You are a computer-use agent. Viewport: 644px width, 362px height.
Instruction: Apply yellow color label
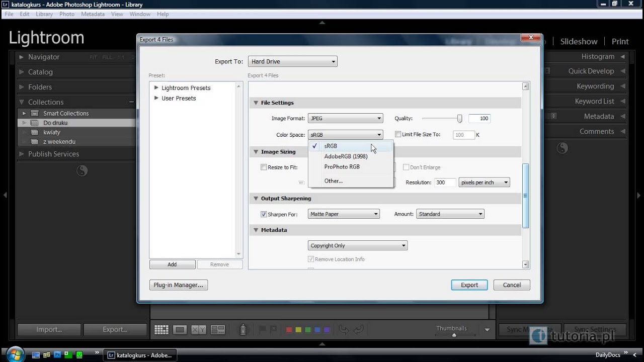(298, 330)
